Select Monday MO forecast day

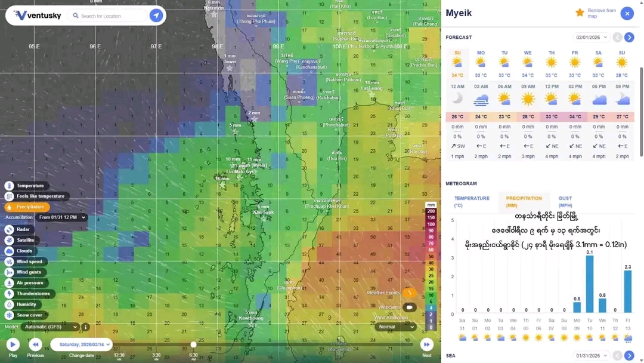pyautogui.click(x=481, y=64)
